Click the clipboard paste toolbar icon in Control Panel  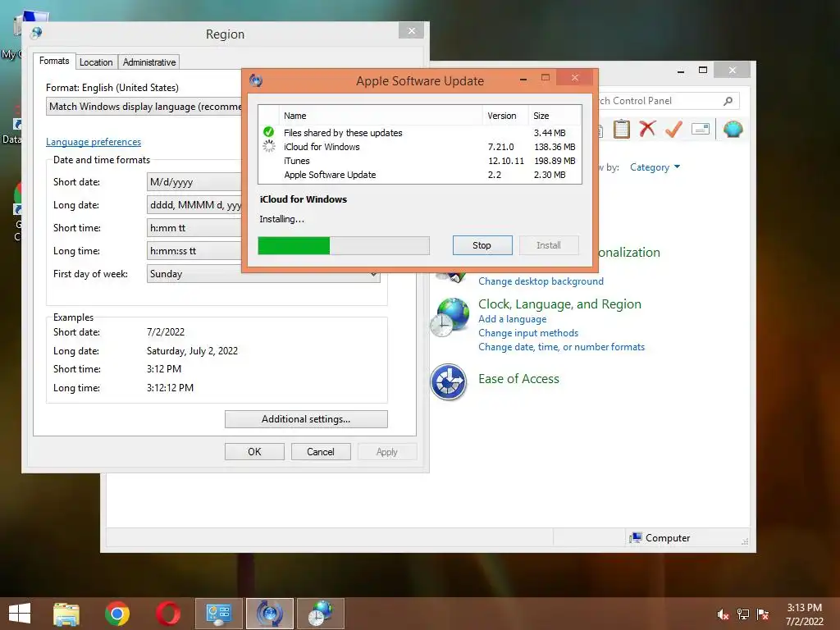[622, 129]
